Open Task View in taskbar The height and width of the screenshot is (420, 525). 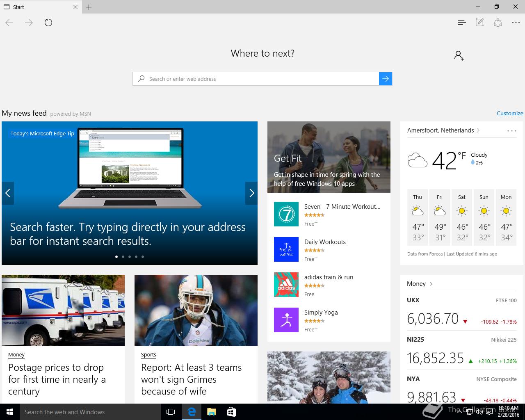[x=171, y=412]
